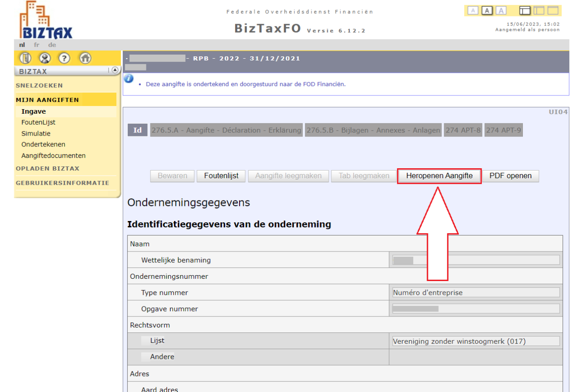This screenshot has width=582, height=392.
Task: Switch to 276.5.B Bijlagen tab
Action: [x=373, y=130]
